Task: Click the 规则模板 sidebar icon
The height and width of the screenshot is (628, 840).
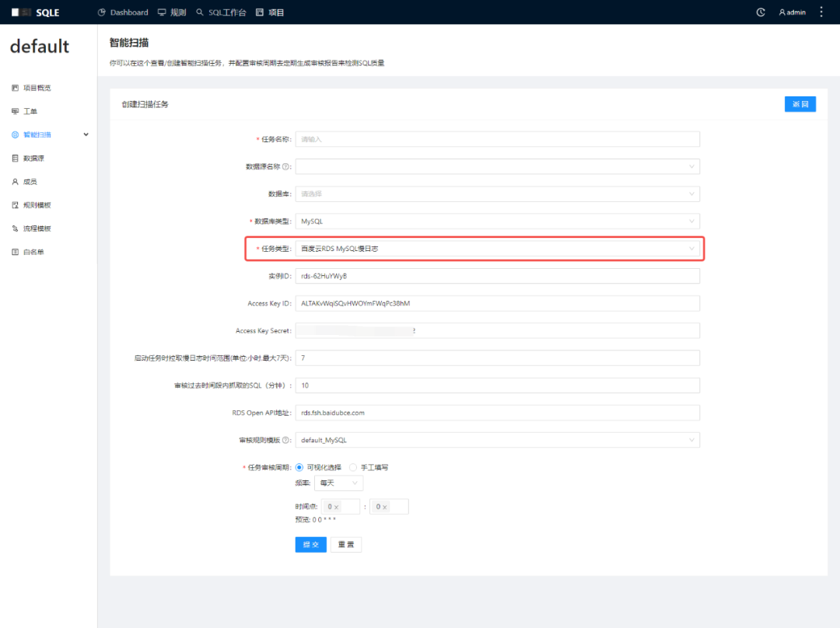Action: point(15,205)
